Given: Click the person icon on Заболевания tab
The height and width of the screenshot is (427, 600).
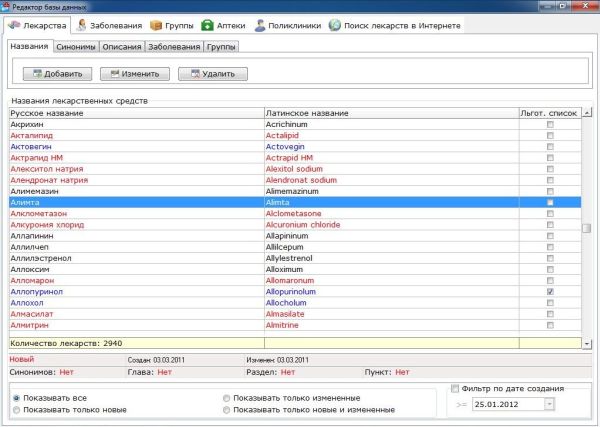Looking at the screenshot, I should tap(81, 25).
